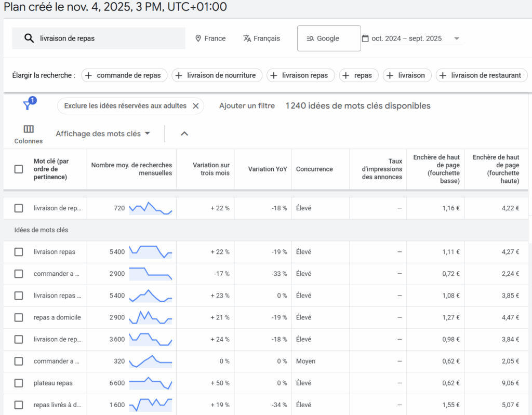
Task: Select the 'plateau repas' row checkbox
Action: pos(19,383)
